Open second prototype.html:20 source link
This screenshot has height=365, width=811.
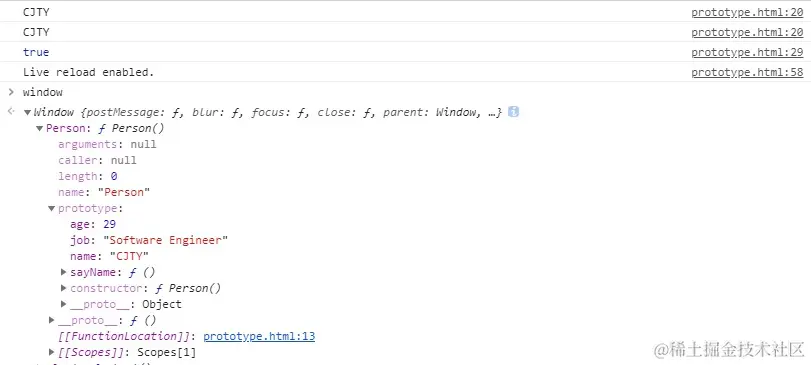[747, 32]
